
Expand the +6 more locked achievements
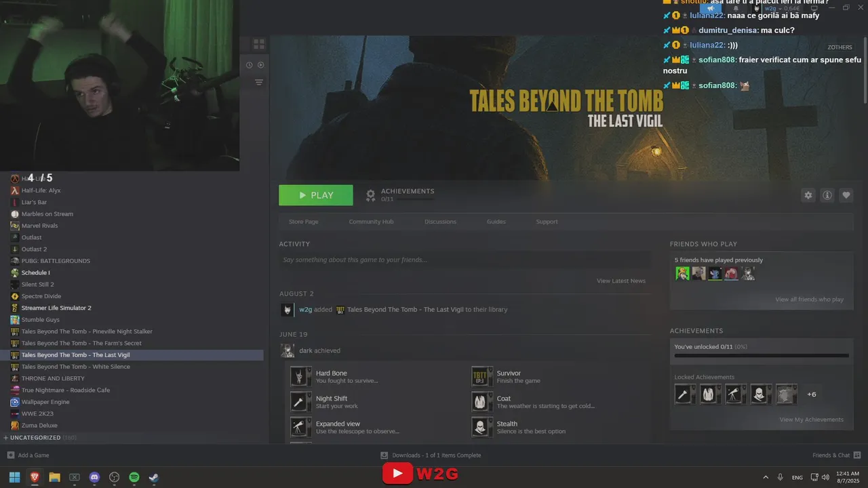pyautogui.click(x=811, y=394)
